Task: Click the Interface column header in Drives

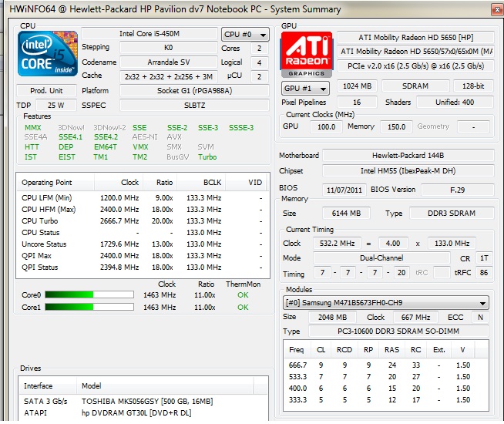Action: click(48, 385)
